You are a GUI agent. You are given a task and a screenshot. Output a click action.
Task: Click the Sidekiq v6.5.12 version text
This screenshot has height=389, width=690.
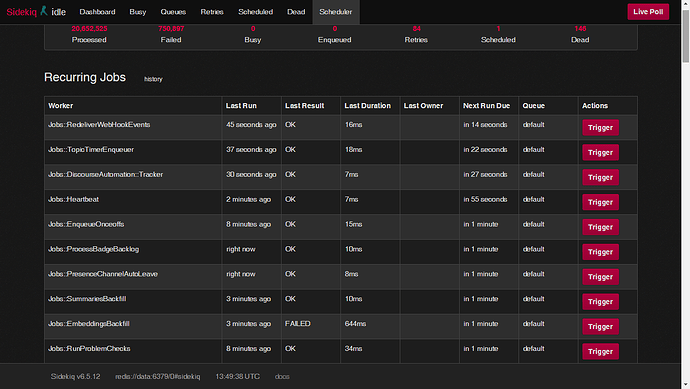click(x=75, y=377)
